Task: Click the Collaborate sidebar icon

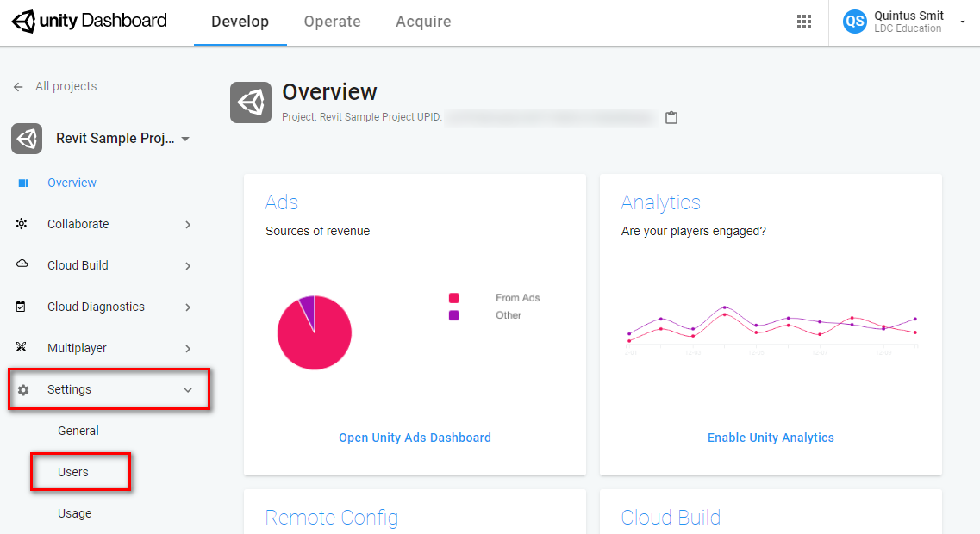Action: pos(22,224)
